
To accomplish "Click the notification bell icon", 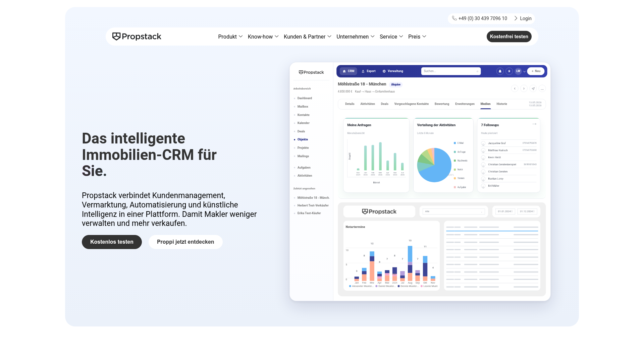I will (x=500, y=71).
